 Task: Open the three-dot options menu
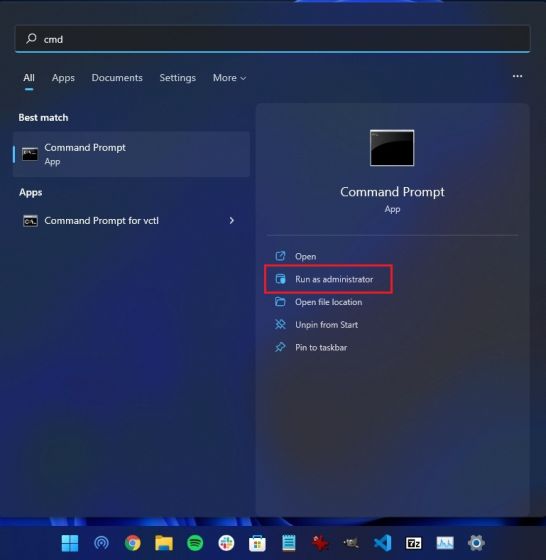tap(517, 76)
